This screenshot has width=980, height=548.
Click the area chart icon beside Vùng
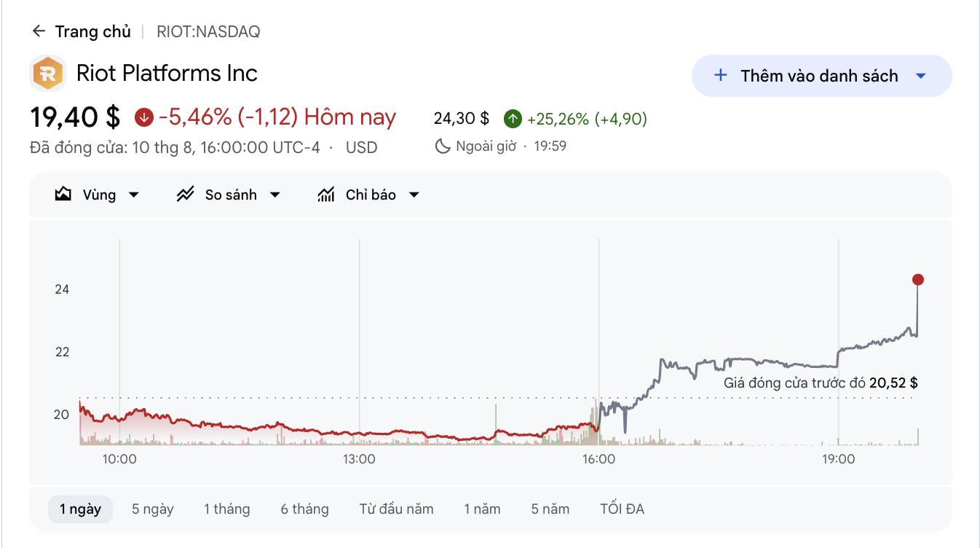[x=63, y=195]
